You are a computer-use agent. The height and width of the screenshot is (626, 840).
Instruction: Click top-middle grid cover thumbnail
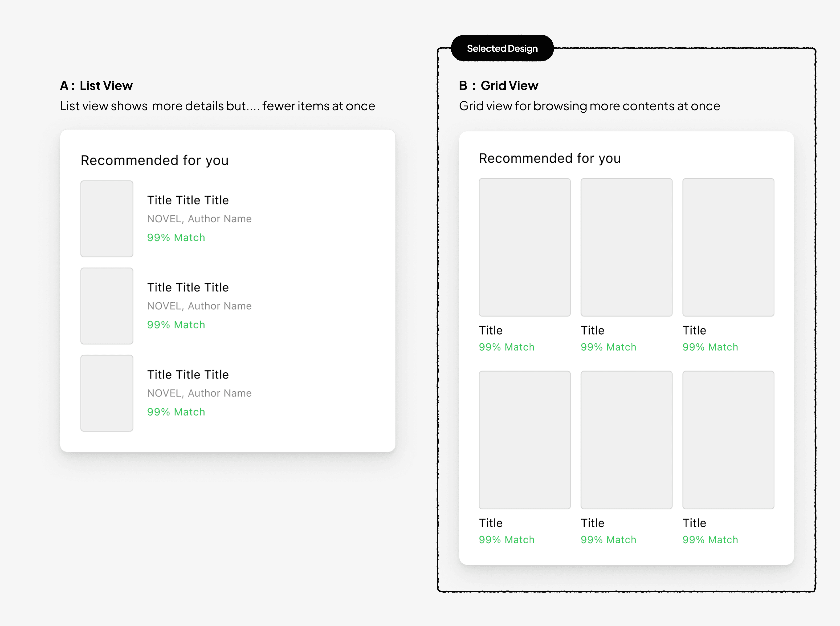click(626, 247)
